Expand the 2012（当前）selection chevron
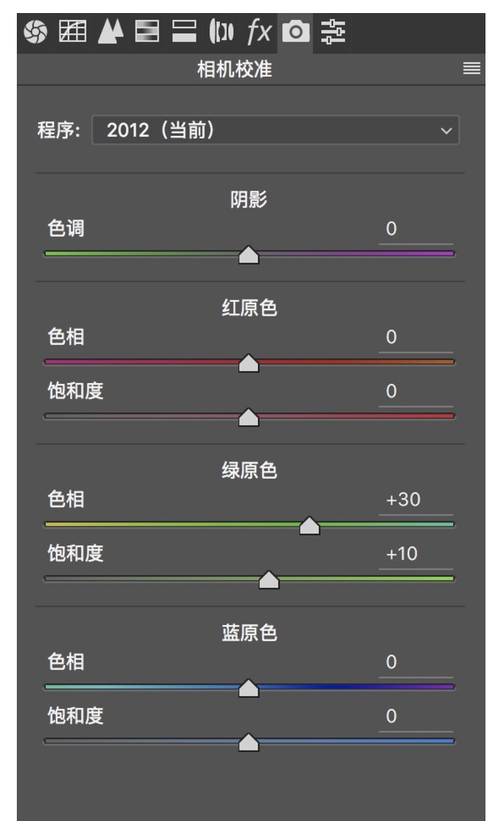 [446, 131]
